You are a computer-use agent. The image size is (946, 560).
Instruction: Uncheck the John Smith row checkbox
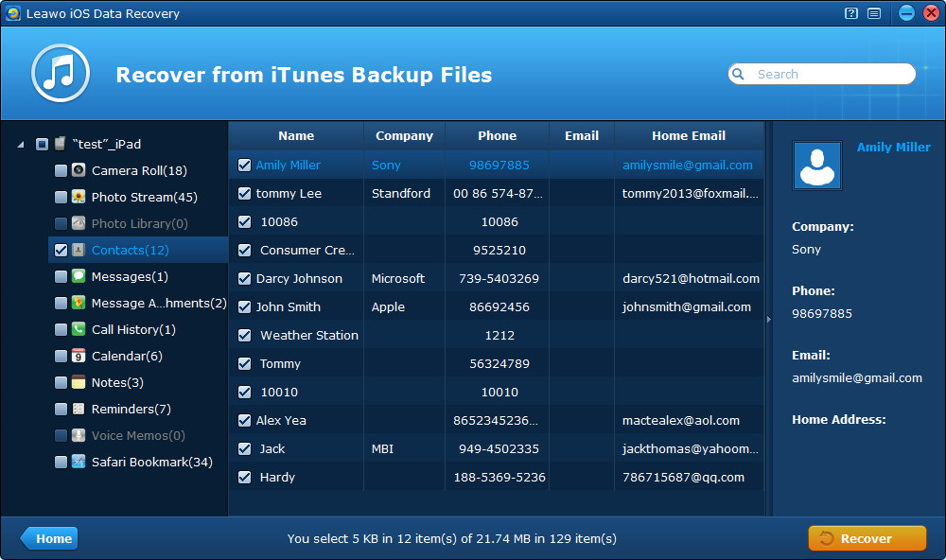pyautogui.click(x=244, y=306)
